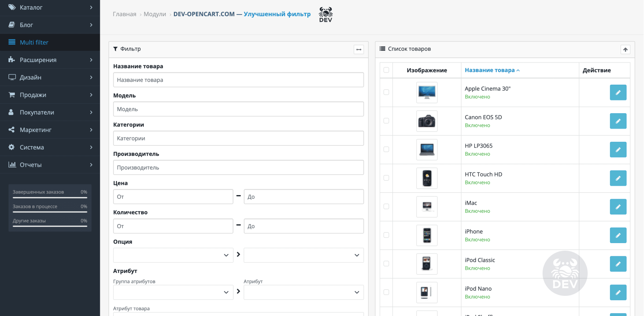The width and height of the screenshot is (644, 316).
Task: Click the Отчеты bar chart icon
Action: (12, 164)
